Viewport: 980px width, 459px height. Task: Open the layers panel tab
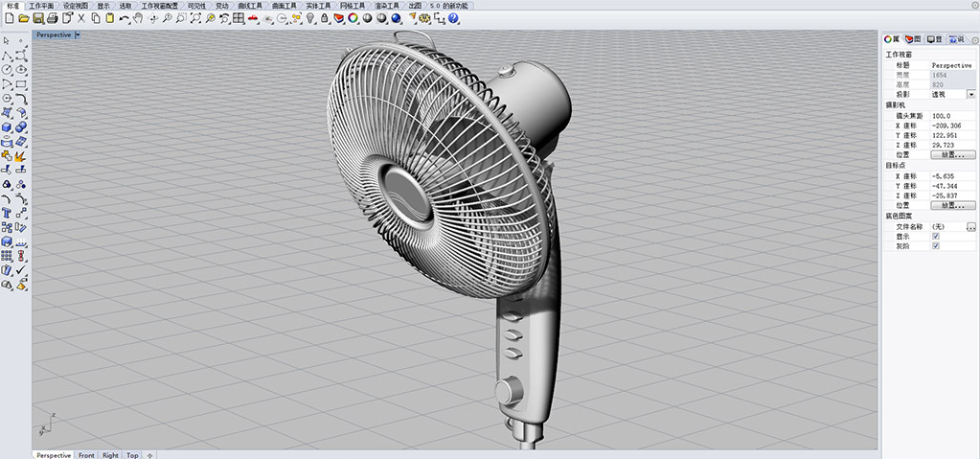tap(913, 39)
